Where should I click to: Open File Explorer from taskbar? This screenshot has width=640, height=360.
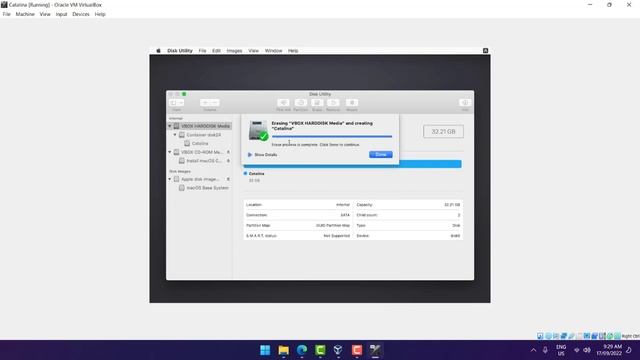[x=283, y=350]
